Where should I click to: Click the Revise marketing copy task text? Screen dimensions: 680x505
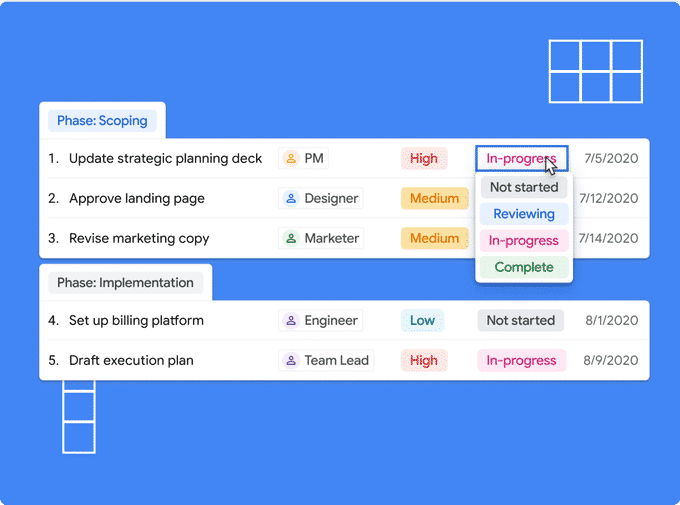coord(139,238)
